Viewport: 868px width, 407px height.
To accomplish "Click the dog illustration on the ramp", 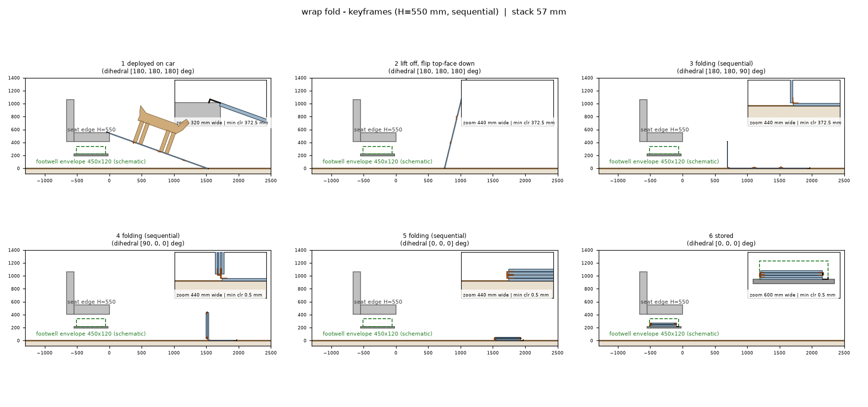I will point(161,129).
